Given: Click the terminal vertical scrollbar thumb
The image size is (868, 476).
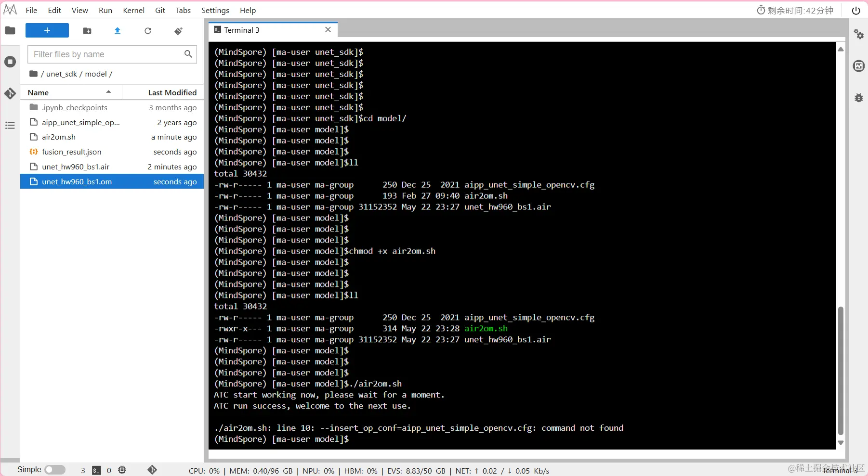Looking at the screenshot, I should point(841,371).
